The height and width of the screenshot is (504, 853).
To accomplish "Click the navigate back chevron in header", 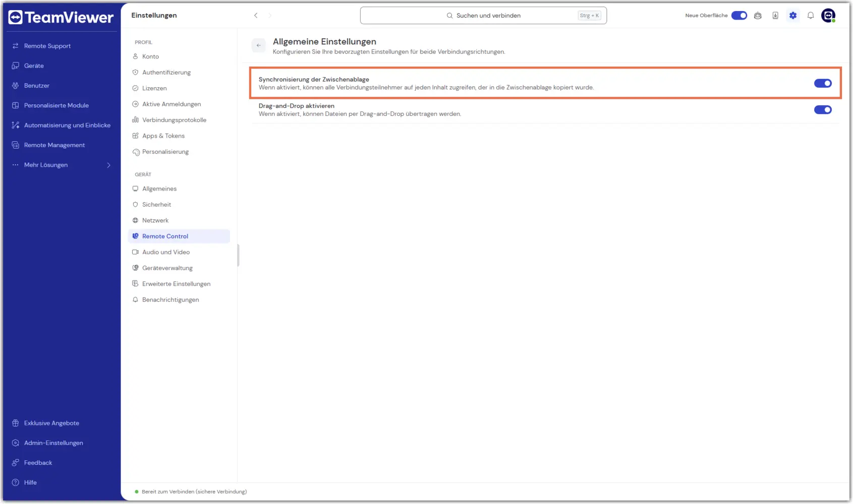I will pos(256,16).
